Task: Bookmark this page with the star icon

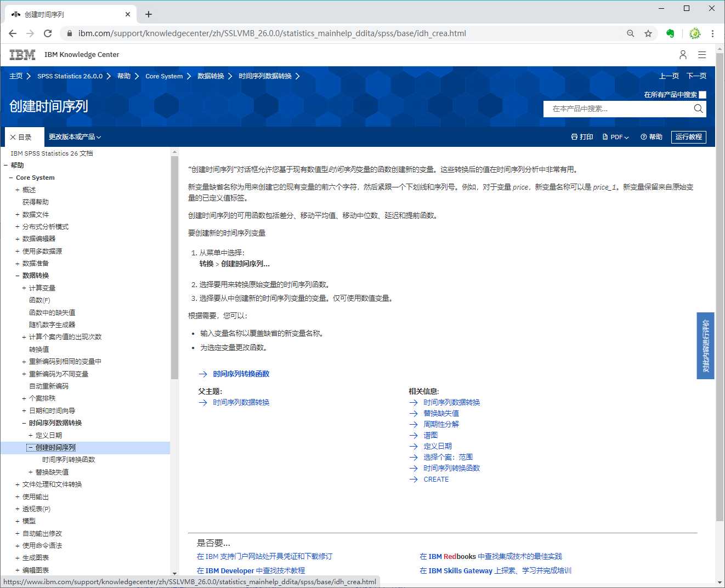Action: 648,33
